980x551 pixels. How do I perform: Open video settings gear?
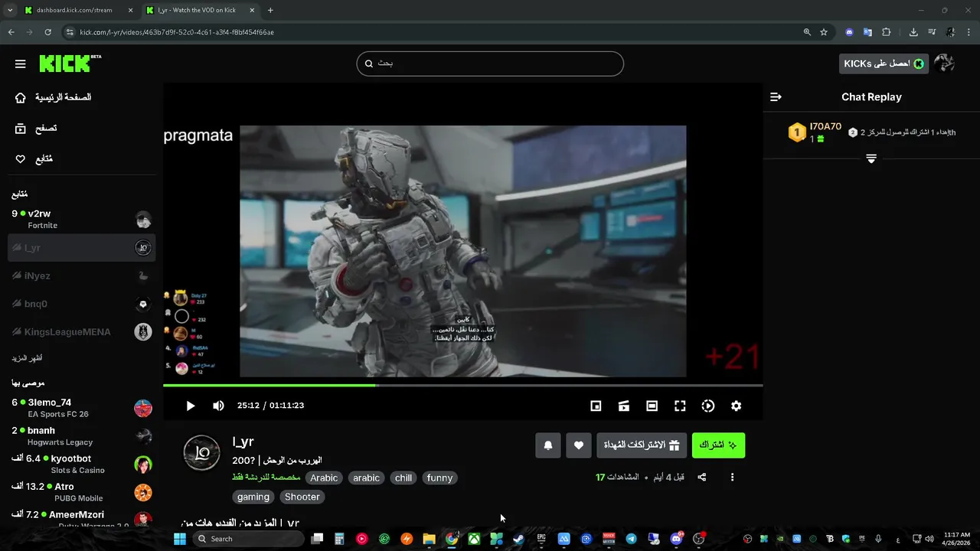click(x=736, y=406)
